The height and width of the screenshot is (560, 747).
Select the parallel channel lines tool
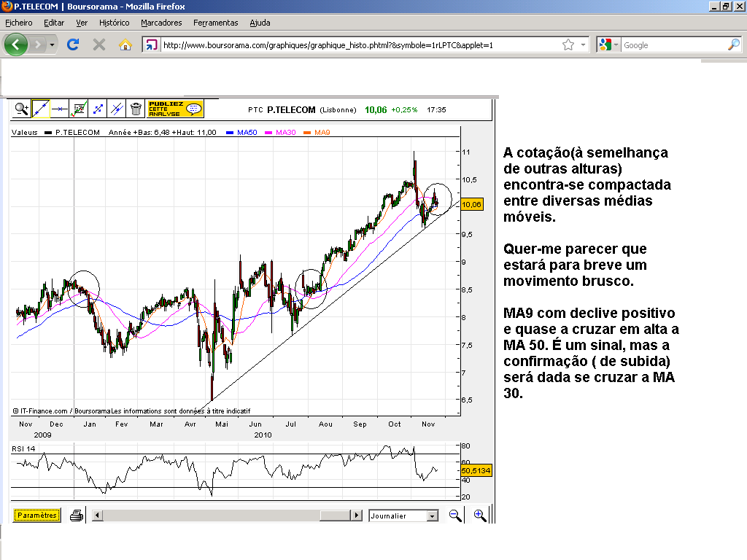coord(117,109)
